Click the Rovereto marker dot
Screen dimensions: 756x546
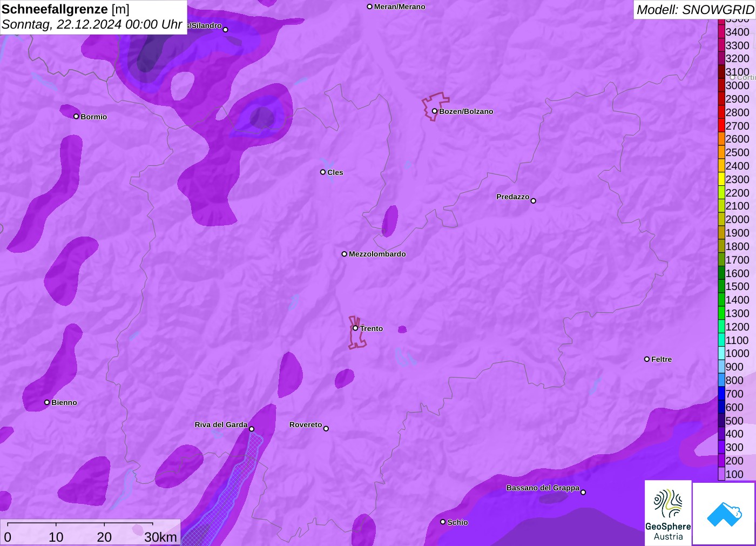(326, 429)
